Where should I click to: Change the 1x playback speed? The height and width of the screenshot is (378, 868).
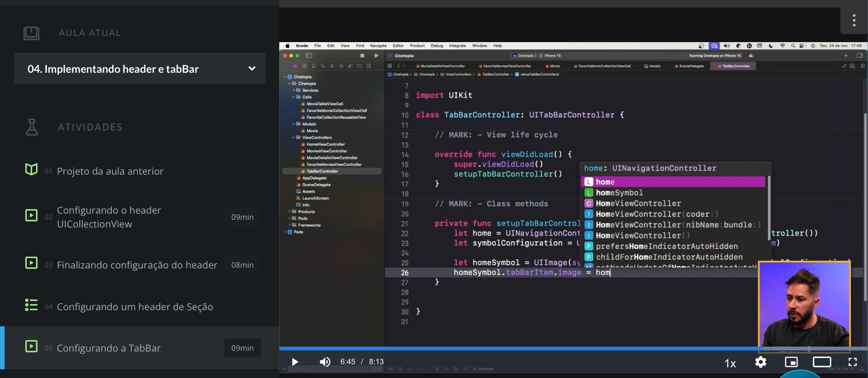coord(730,363)
